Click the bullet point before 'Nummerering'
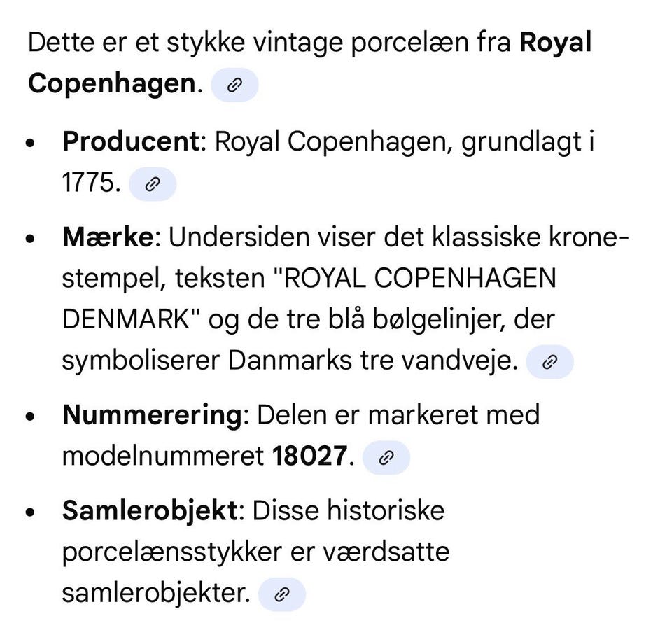The width and height of the screenshot is (672, 635). [29, 416]
